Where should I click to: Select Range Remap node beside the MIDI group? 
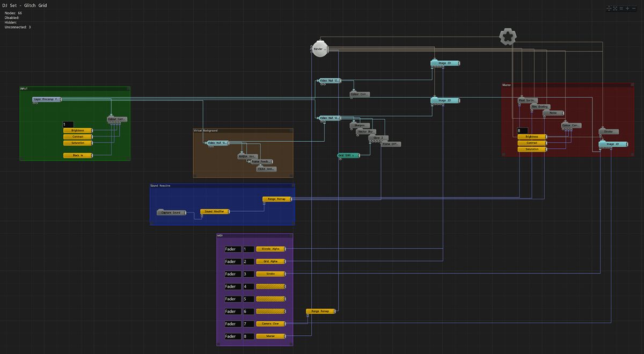320,311
